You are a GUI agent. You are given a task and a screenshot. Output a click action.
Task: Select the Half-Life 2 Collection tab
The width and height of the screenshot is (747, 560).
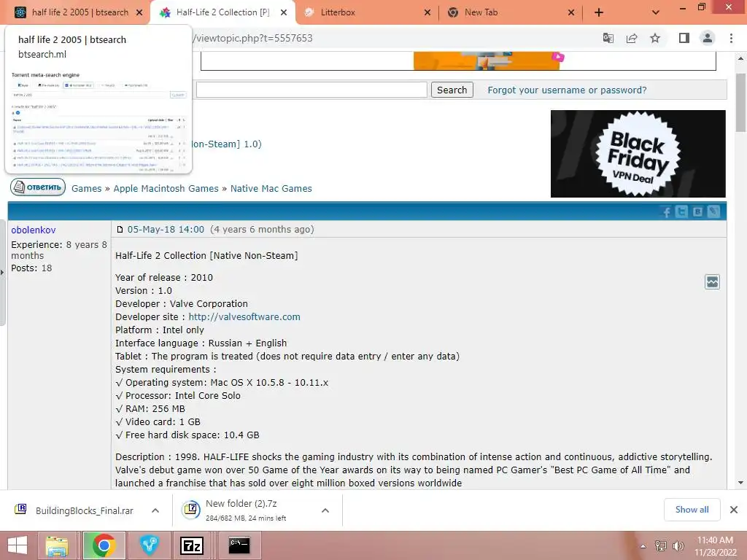[222, 12]
